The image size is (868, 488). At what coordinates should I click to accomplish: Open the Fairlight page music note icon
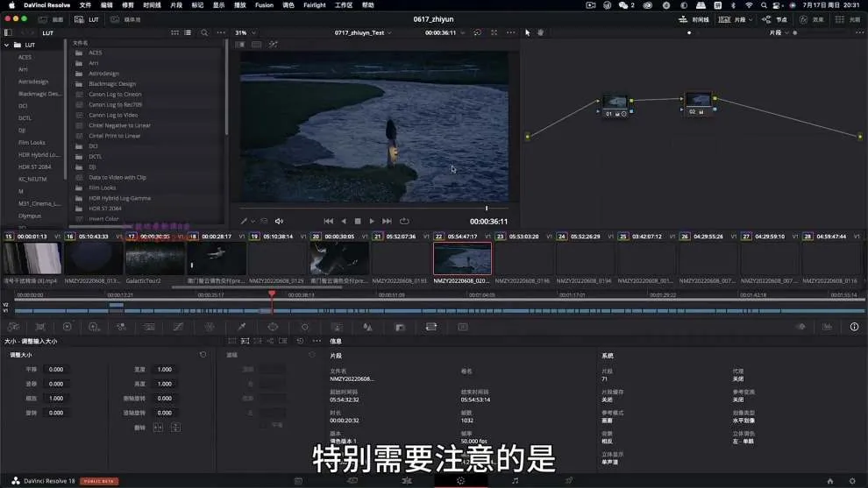tap(515, 481)
